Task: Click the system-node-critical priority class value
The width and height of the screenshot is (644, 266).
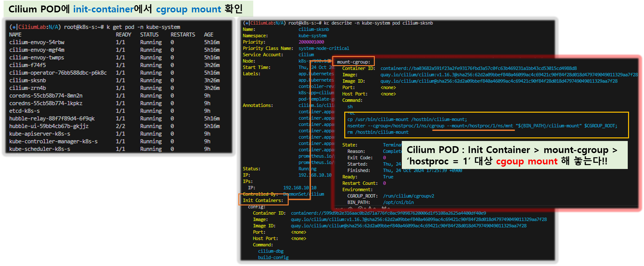Action: tap(324, 49)
